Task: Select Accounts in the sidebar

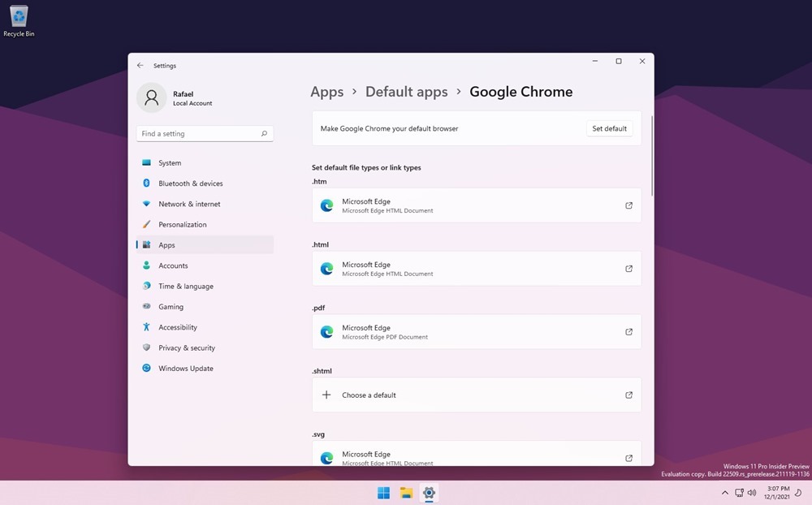Action: click(x=205, y=265)
